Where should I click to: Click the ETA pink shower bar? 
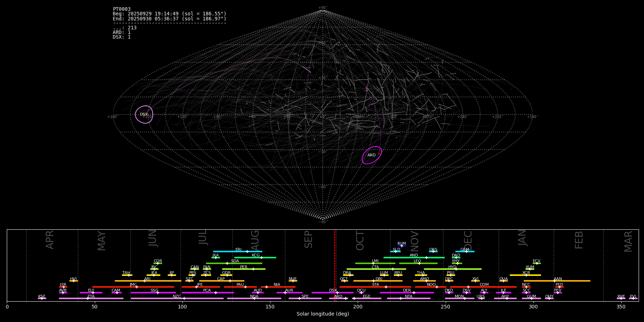(x=91, y=298)
